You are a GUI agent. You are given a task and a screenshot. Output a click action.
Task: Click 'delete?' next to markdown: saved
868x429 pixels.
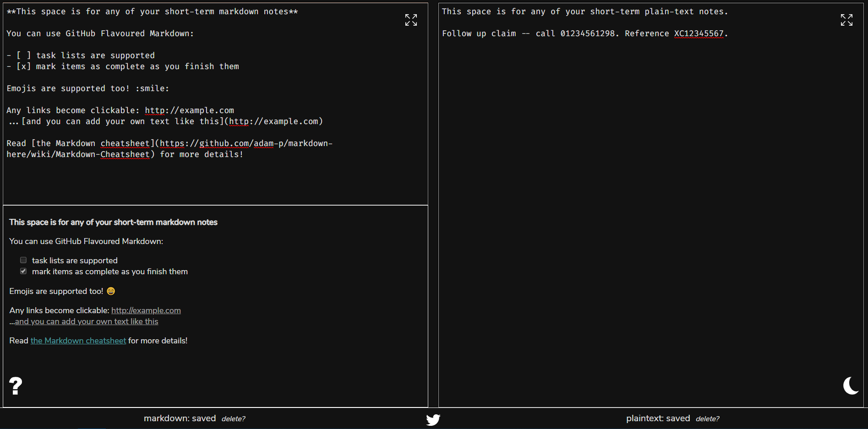click(x=234, y=419)
